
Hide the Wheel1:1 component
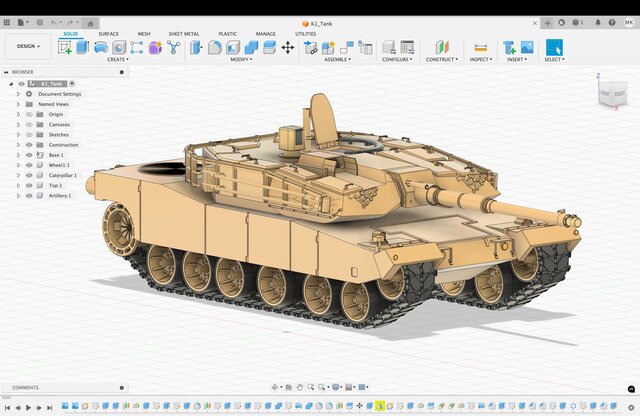coord(29,165)
